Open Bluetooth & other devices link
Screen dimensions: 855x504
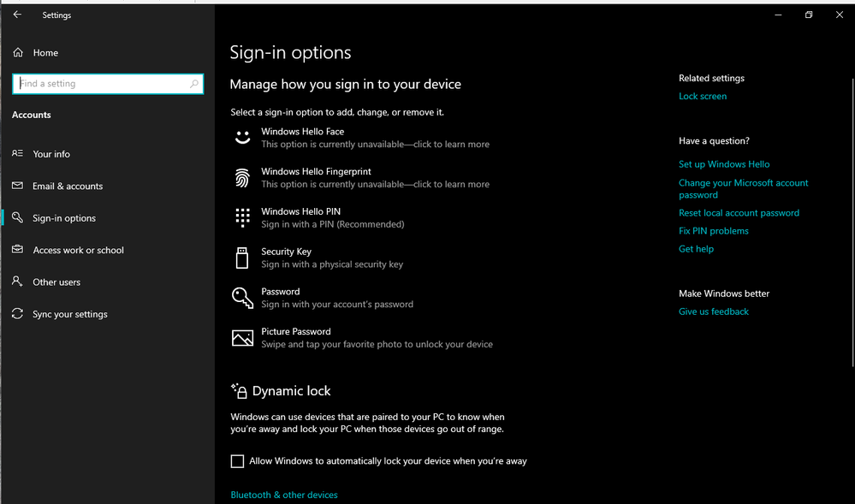click(284, 495)
